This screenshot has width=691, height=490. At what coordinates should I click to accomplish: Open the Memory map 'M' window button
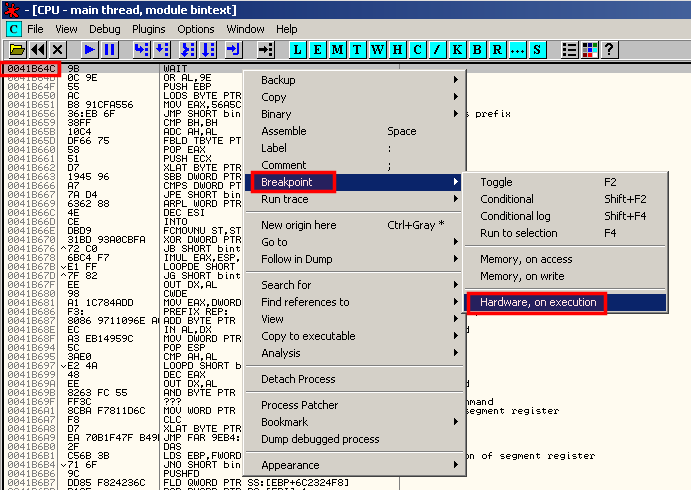[338, 49]
